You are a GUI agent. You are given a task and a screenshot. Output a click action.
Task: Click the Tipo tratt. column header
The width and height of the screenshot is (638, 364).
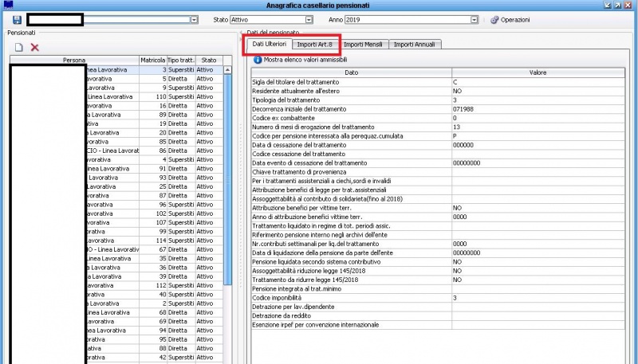tap(181, 60)
